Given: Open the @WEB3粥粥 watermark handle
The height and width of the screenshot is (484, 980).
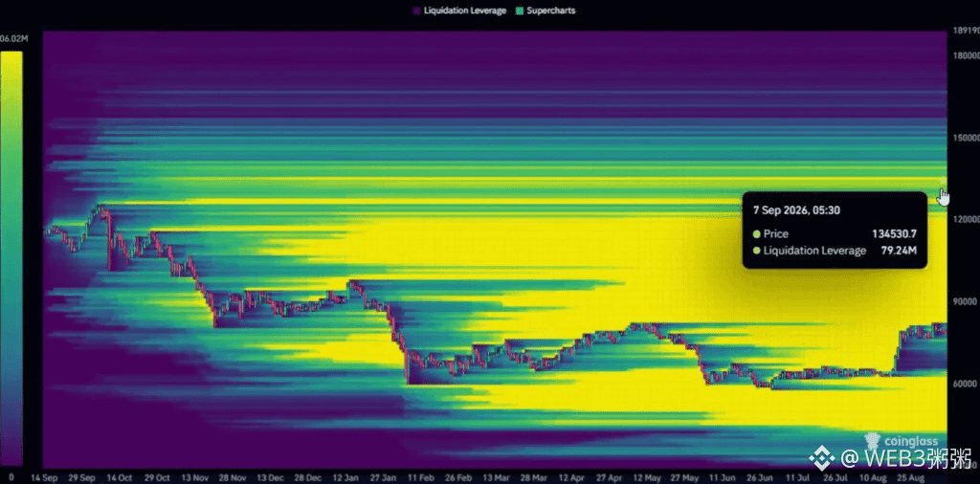Looking at the screenshot, I should point(905,459).
